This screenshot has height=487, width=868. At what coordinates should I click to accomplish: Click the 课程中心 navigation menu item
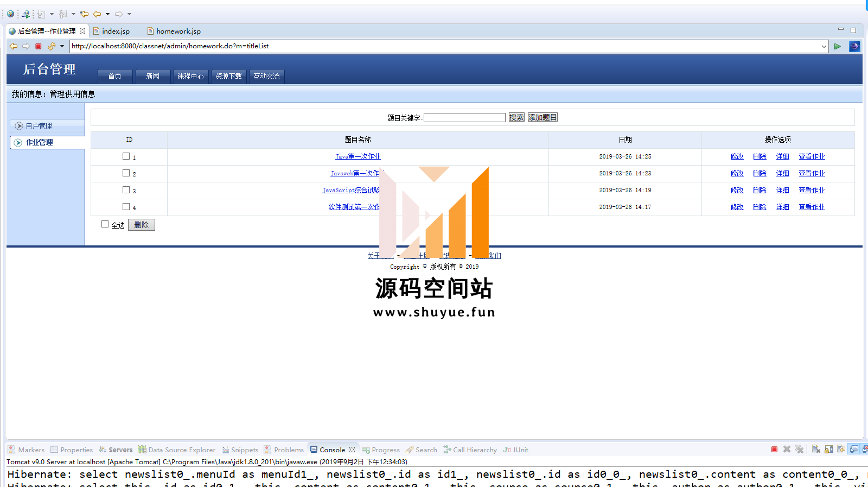point(190,76)
